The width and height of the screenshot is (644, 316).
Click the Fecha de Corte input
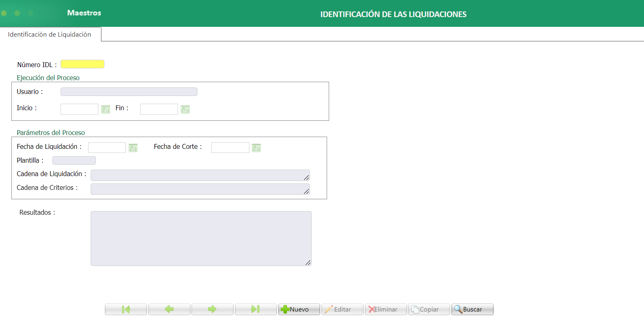230,148
